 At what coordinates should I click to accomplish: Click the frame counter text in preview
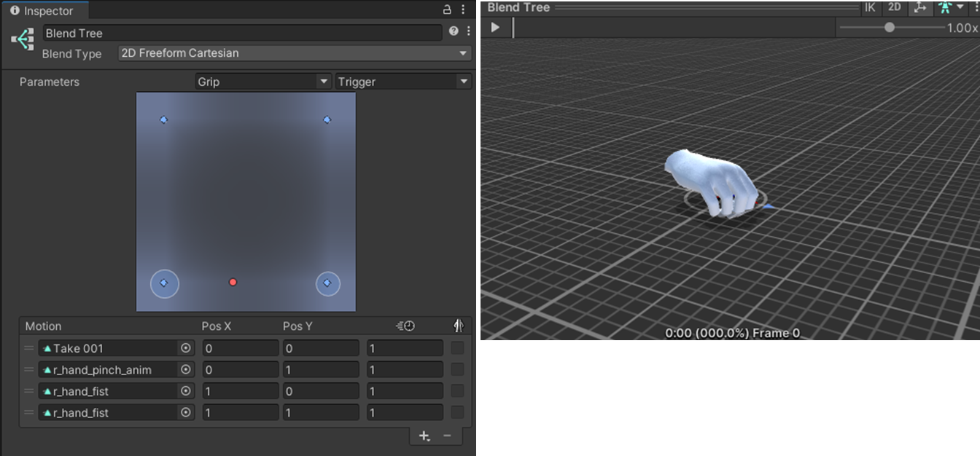pos(732,333)
